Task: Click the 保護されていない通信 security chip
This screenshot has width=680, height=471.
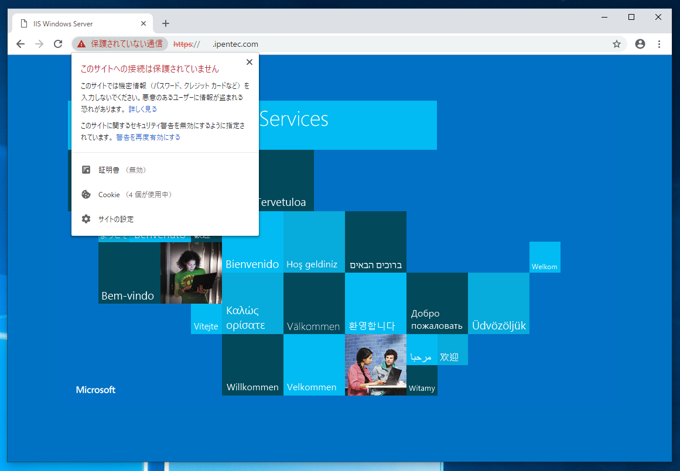Action: 120,44
